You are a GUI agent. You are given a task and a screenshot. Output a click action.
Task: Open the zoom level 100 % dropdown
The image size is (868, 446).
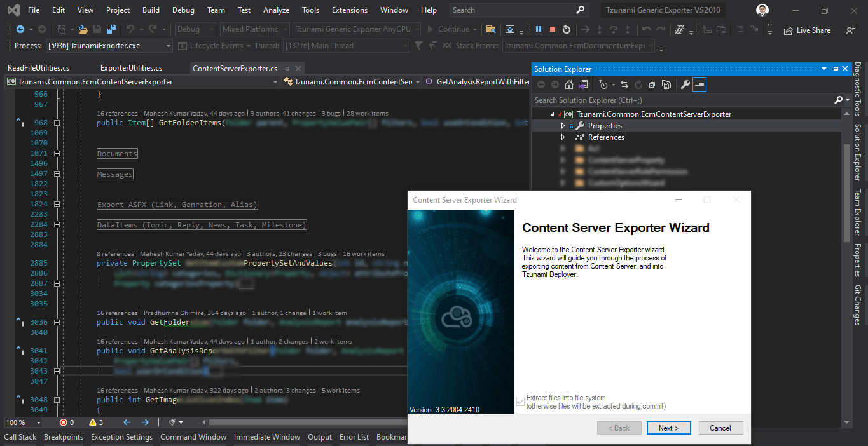[24, 422]
